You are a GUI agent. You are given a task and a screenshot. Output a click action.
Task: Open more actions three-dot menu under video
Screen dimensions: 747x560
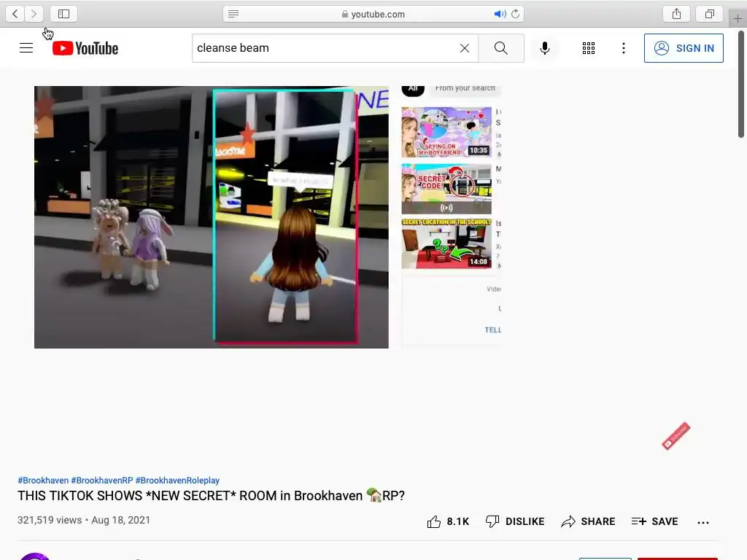click(x=703, y=522)
